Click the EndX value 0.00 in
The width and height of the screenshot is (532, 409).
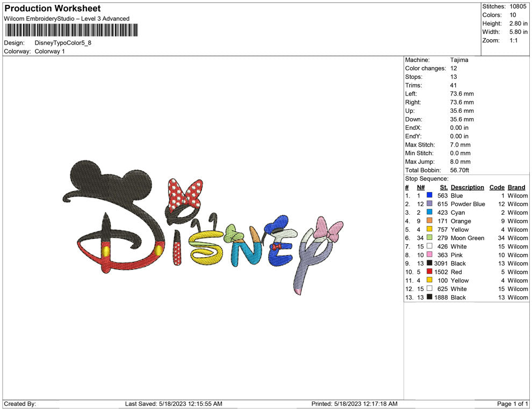[459, 128]
